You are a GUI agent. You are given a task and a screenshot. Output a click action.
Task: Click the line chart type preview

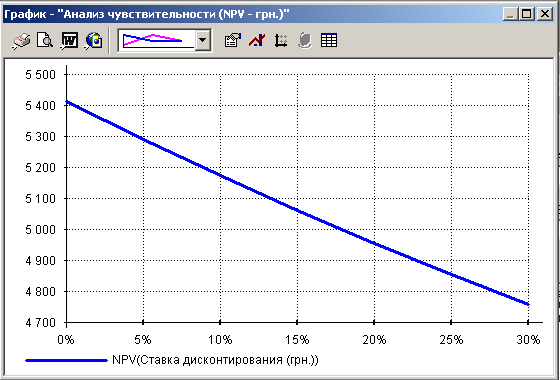pyautogui.click(x=157, y=40)
